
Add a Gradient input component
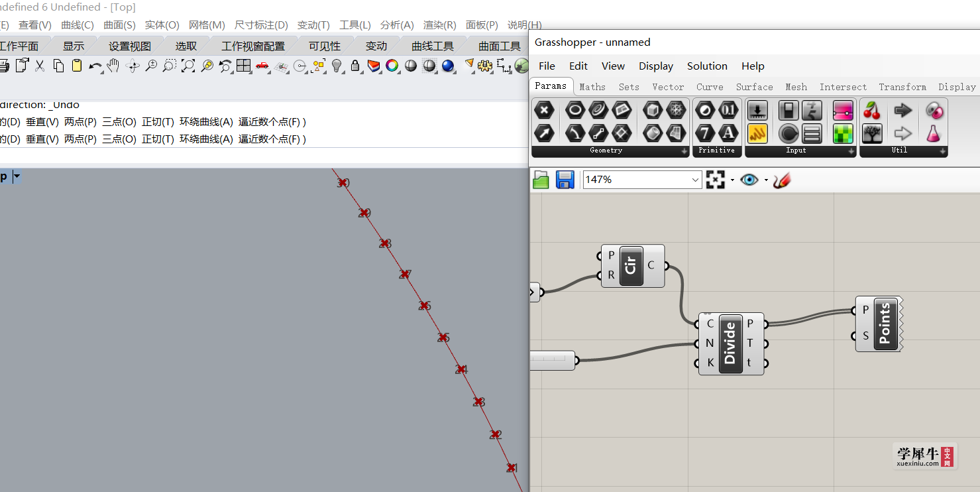[x=843, y=110]
